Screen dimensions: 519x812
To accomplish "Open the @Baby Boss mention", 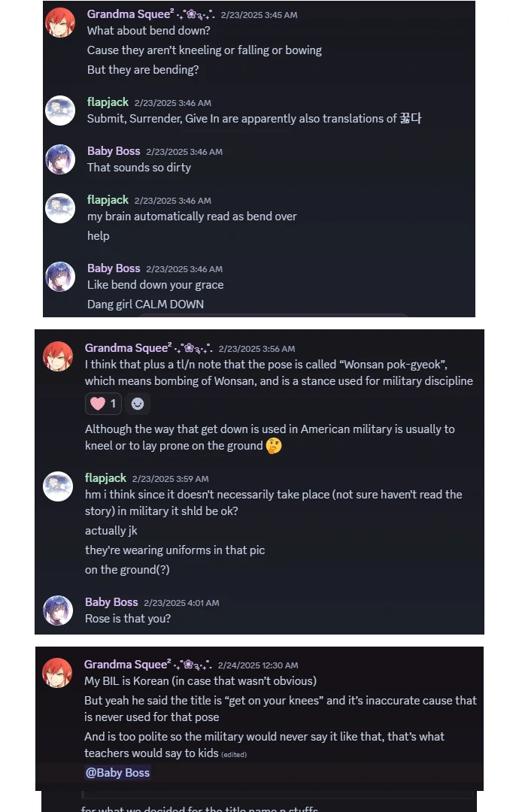I will pos(117,772).
